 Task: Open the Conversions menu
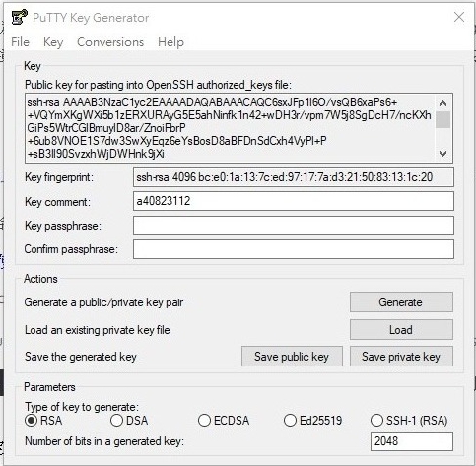[110, 42]
